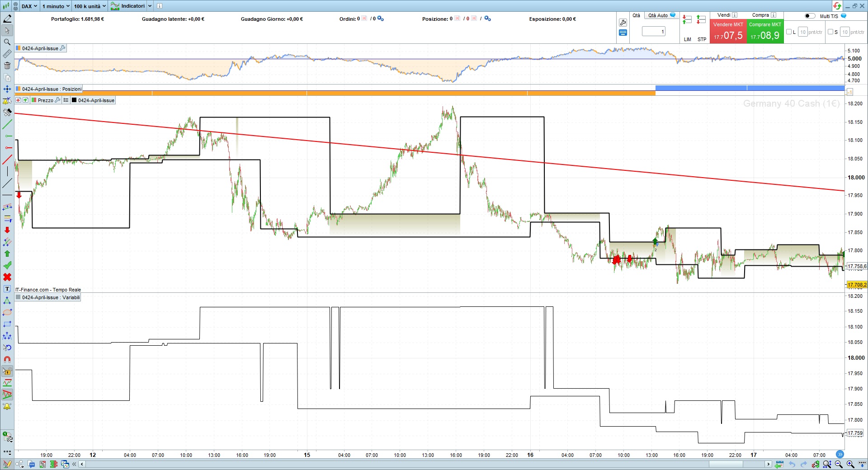This screenshot has height=470, width=868.
Task: Select the red diagonal line tool
Action: tap(7, 160)
